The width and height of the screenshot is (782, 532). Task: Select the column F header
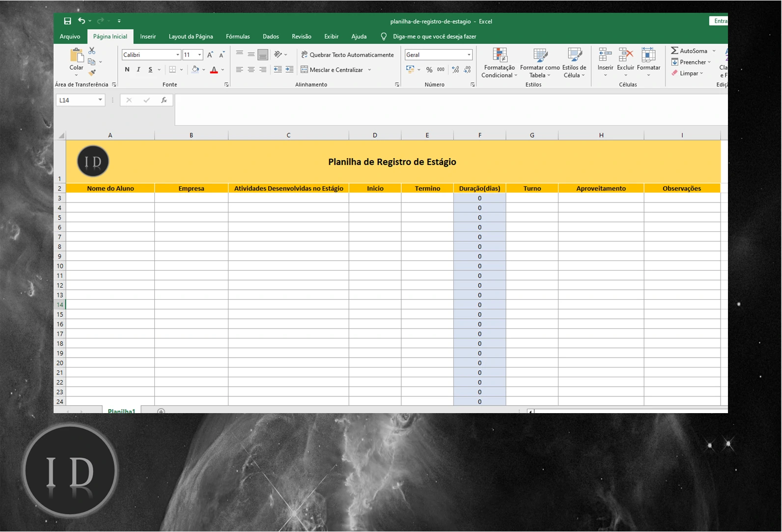click(x=479, y=135)
